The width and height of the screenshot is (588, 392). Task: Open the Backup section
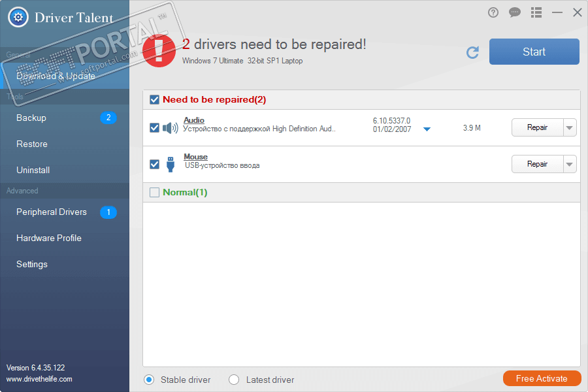point(65,118)
